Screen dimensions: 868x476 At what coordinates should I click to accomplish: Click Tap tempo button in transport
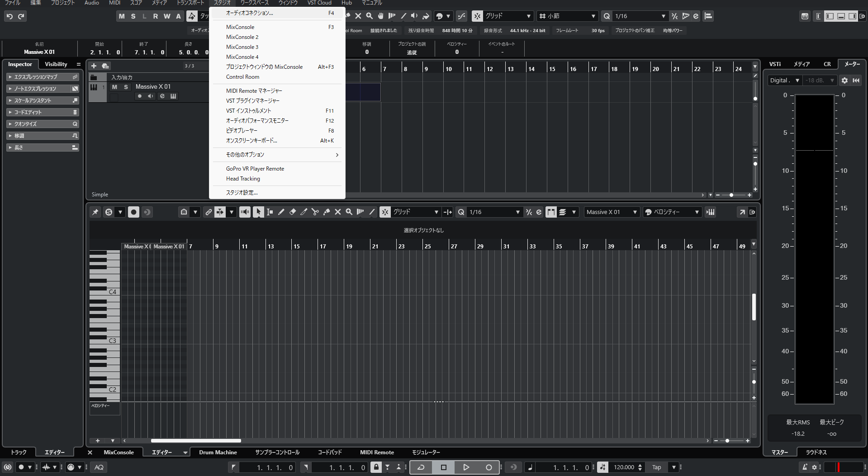pos(657,467)
